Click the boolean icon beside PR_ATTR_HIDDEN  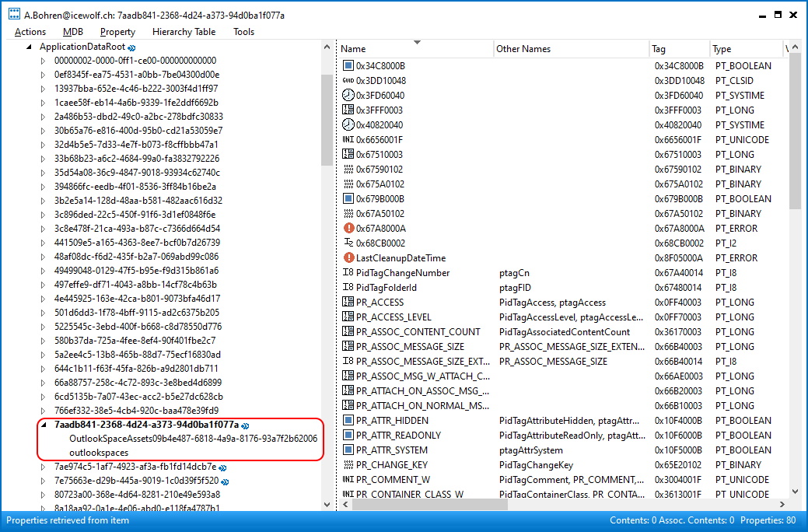[x=348, y=420]
